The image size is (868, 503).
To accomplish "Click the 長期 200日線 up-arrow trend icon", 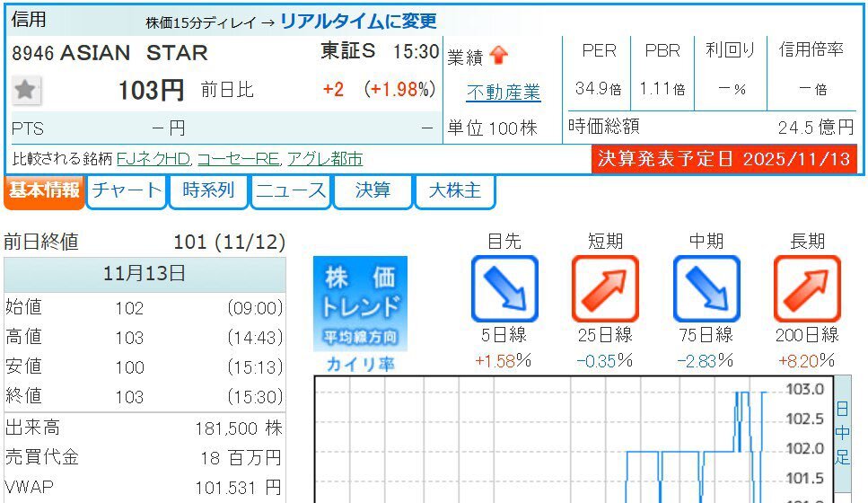I will (807, 288).
